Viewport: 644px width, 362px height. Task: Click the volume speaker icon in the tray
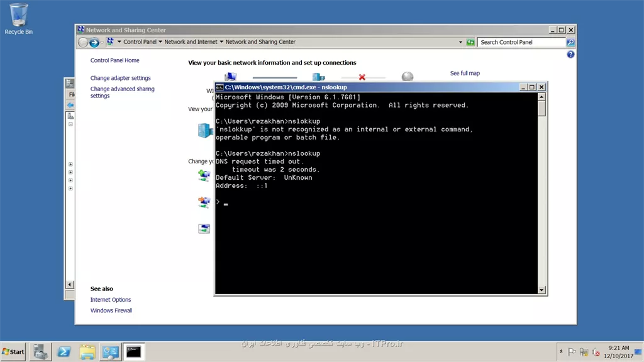[x=596, y=352]
